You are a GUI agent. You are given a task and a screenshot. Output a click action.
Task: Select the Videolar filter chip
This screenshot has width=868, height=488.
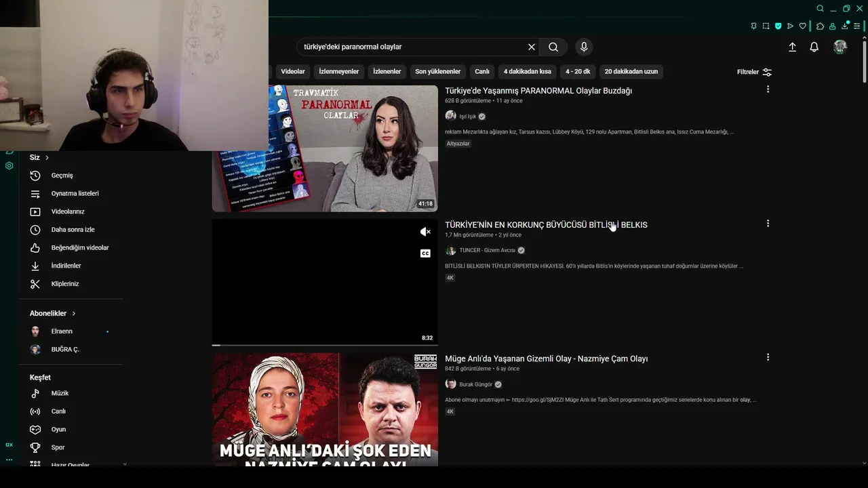pos(293,71)
